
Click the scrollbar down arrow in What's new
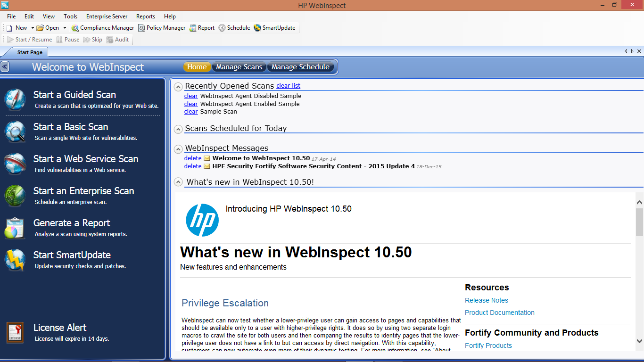click(x=639, y=341)
